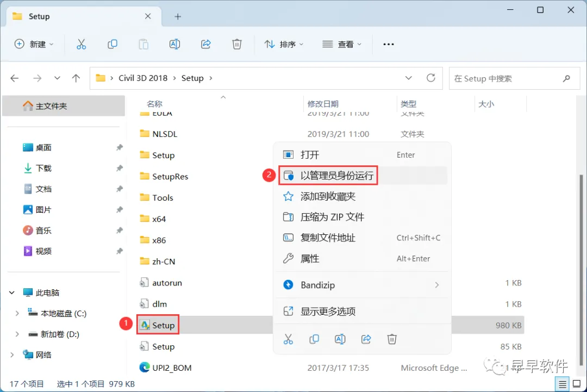Expand the 本地磁盘 (C:) node
The image size is (587, 392).
[x=17, y=313]
